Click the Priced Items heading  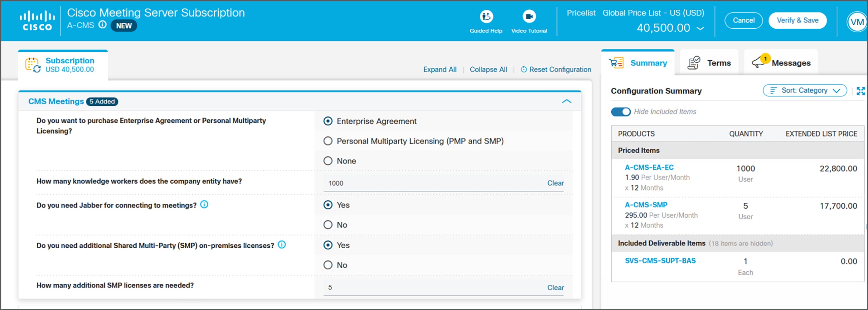click(x=639, y=150)
